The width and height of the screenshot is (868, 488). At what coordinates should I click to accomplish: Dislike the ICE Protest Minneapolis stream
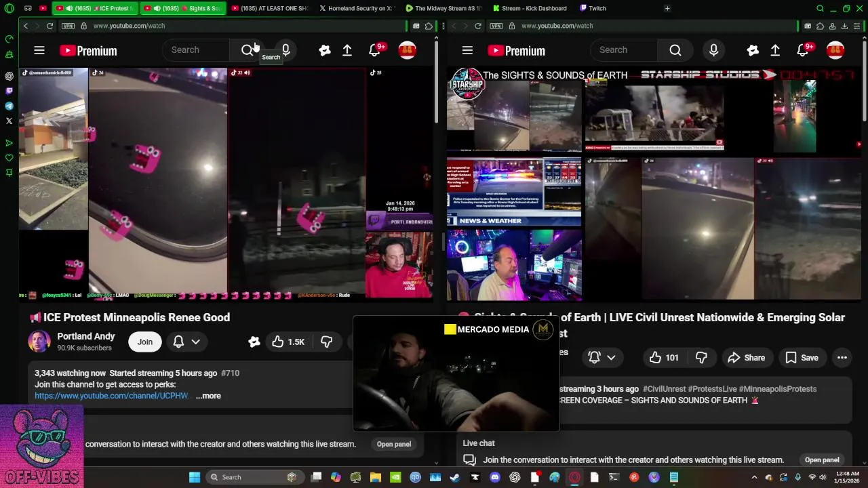click(x=326, y=342)
